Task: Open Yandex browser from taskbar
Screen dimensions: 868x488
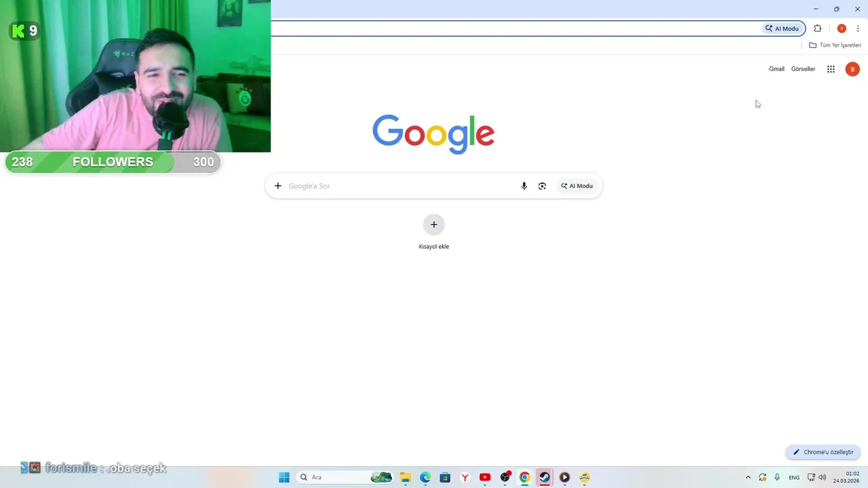Action: coord(465,477)
